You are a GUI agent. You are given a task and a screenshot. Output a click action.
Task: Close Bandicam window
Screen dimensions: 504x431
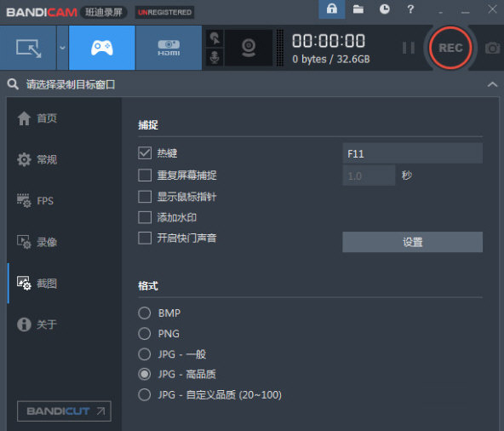click(492, 9)
